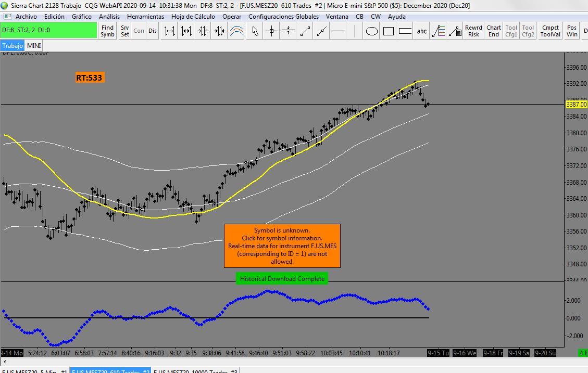Image resolution: width=588 pixels, height=373 pixels.
Task: Click the orange RT:533 label
Action: point(89,78)
